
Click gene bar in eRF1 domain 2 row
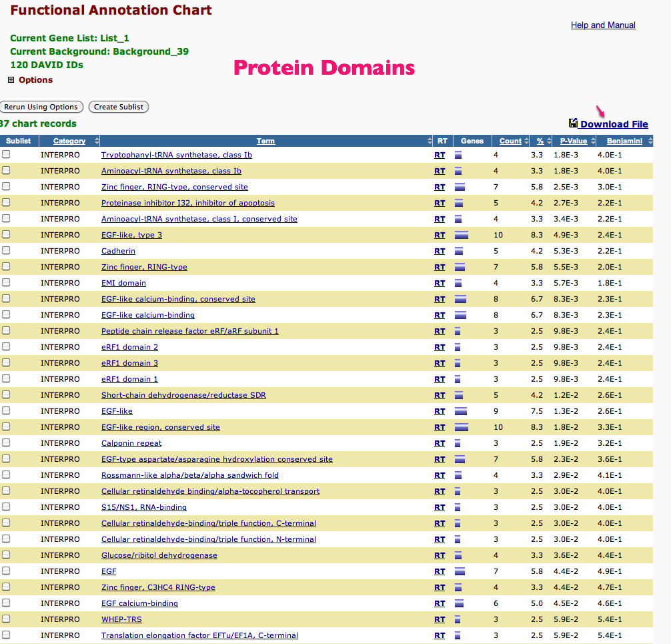458,347
